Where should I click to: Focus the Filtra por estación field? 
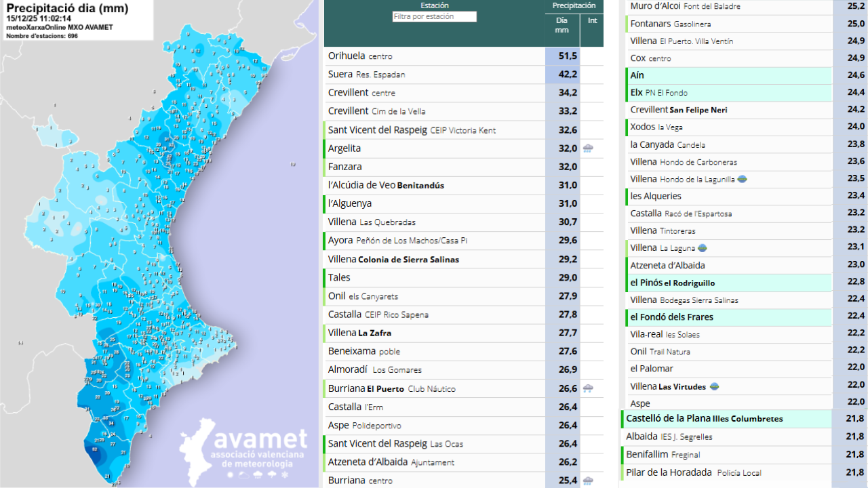point(434,16)
